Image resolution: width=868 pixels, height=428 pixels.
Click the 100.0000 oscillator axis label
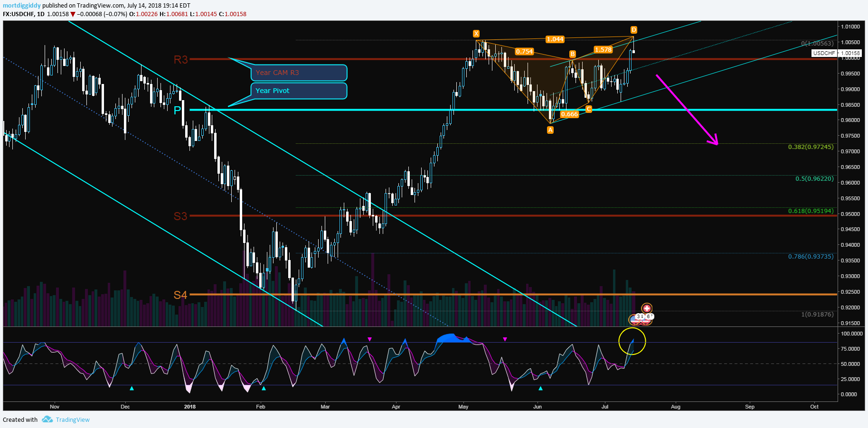pos(852,334)
